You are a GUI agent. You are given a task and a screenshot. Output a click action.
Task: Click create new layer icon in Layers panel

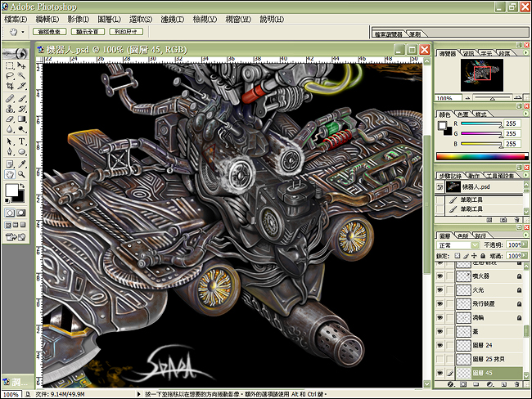[504, 384]
